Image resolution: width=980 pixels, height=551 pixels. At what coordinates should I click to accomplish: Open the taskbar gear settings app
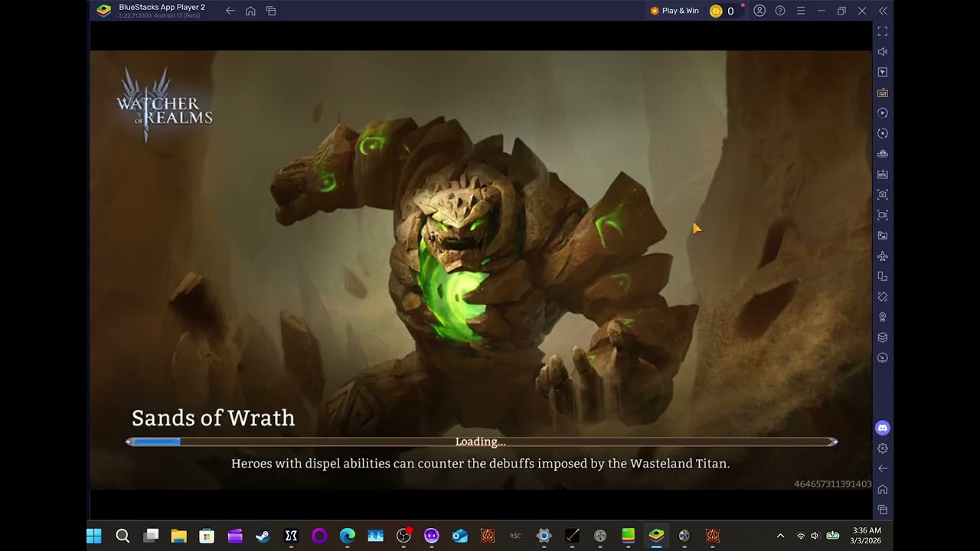pyautogui.click(x=544, y=536)
